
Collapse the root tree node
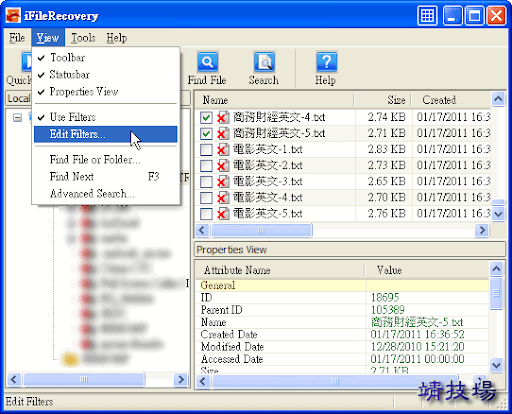(x=17, y=117)
